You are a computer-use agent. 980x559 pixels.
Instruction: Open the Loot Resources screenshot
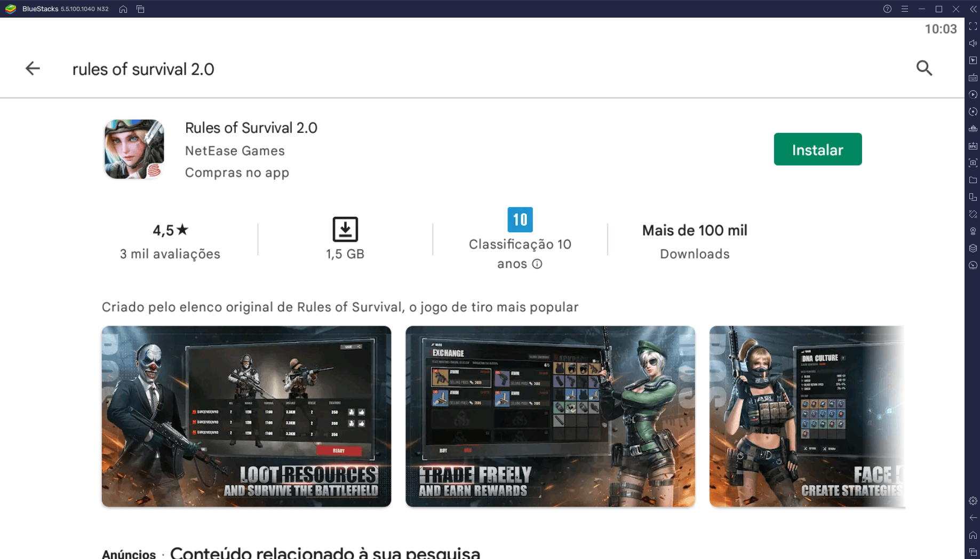click(x=246, y=416)
